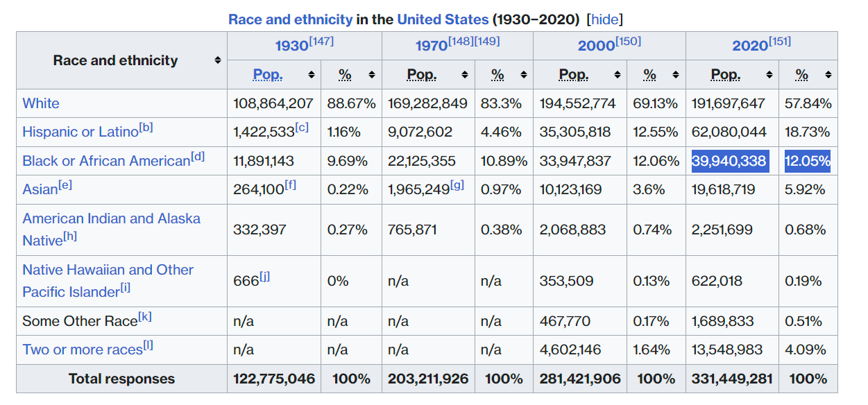Sort the 1930 % column arrows

pos(371,74)
